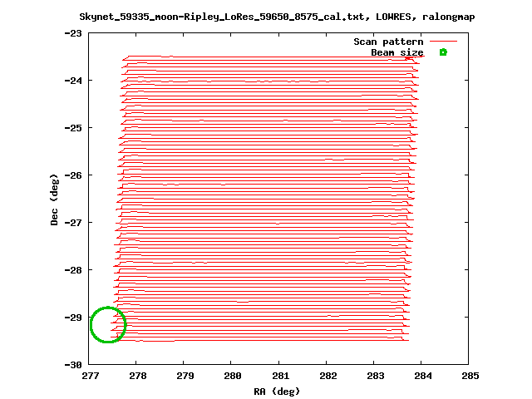Viewport: 532px width, 399px height.
Task: Click the 279 tick label on RA axis
Action: pyautogui.click(x=185, y=376)
